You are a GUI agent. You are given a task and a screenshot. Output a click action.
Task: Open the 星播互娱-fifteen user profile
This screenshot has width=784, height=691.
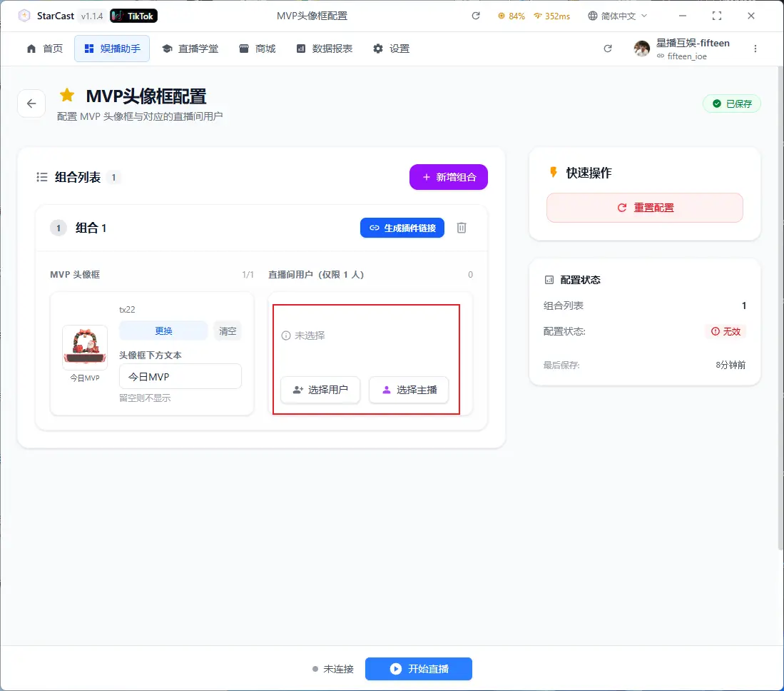(683, 49)
